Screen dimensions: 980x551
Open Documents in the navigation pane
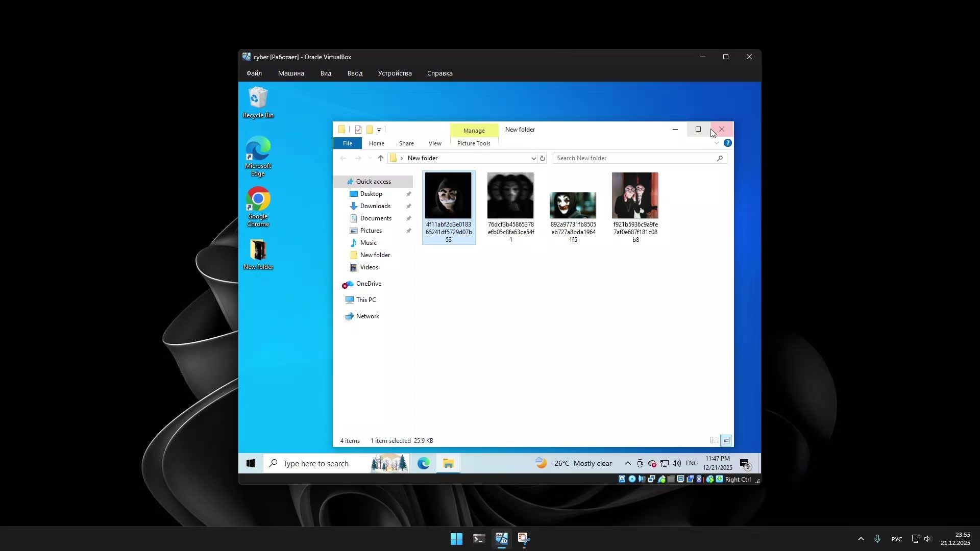pos(376,218)
